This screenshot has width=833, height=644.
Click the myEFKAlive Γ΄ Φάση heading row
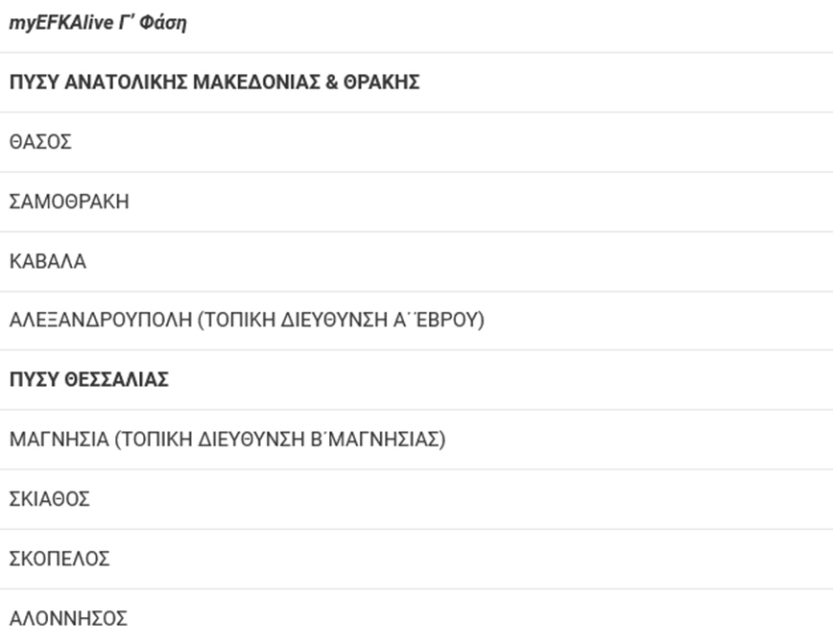point(98,24)
